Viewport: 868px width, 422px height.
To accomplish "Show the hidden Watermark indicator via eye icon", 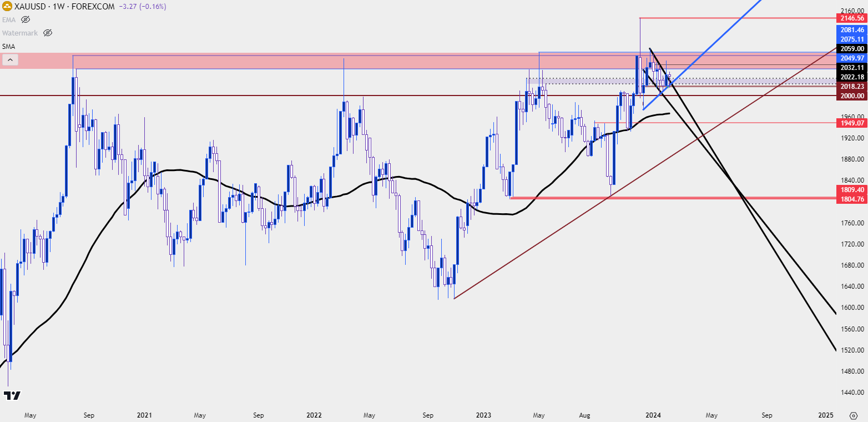I will pos(48,33).
